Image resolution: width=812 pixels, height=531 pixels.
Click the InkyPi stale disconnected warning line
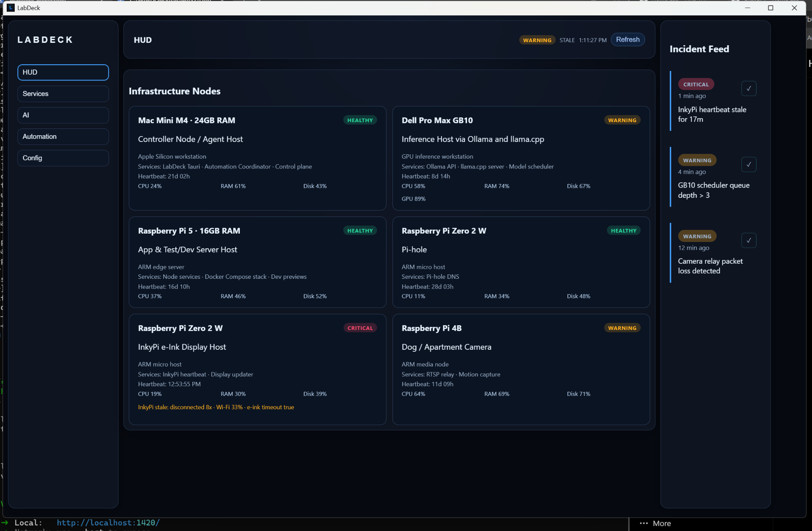tap(216, 407)
